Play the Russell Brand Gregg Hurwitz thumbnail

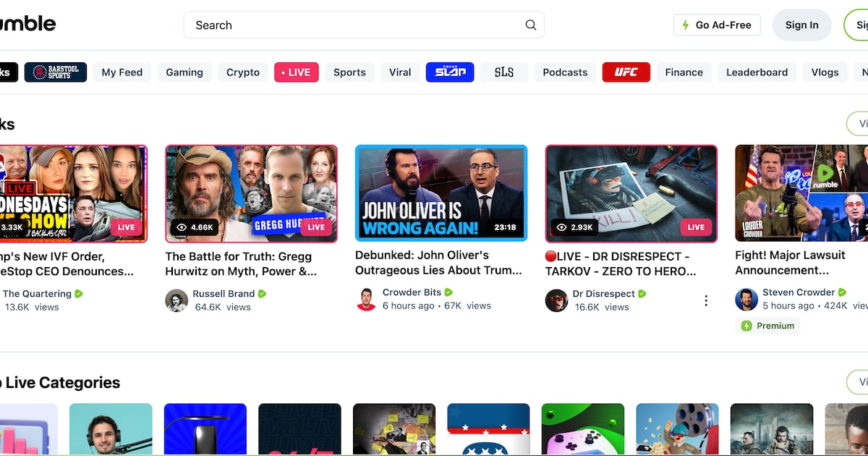(x=252, y=193)
